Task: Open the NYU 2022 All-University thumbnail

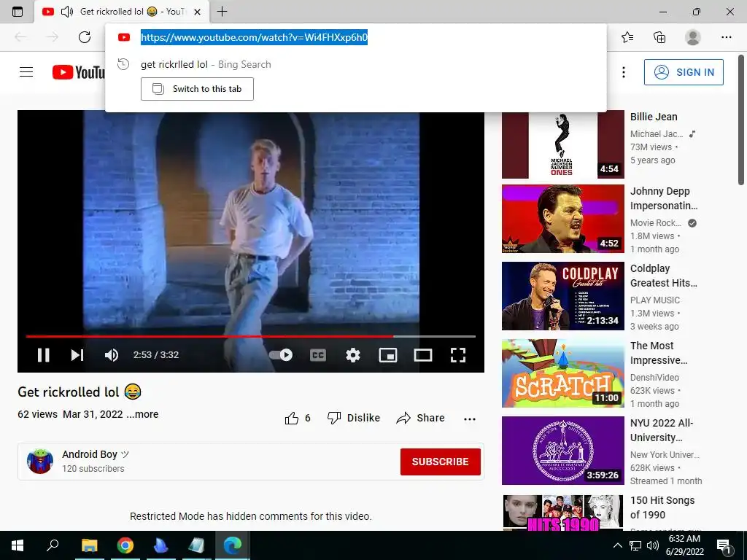Action: tap(562, 451)
